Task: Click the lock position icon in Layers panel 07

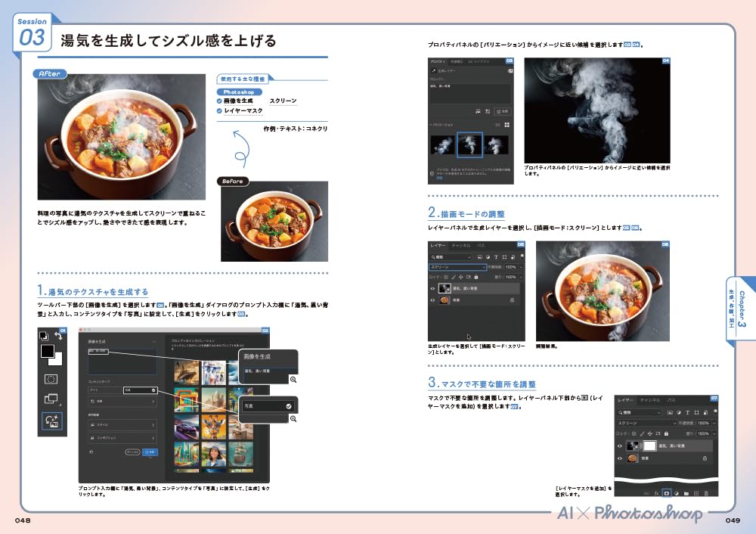Action: pos(650,433)
